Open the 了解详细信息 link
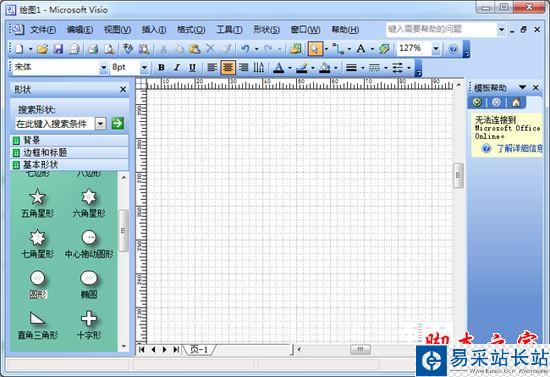 (519, 149)
